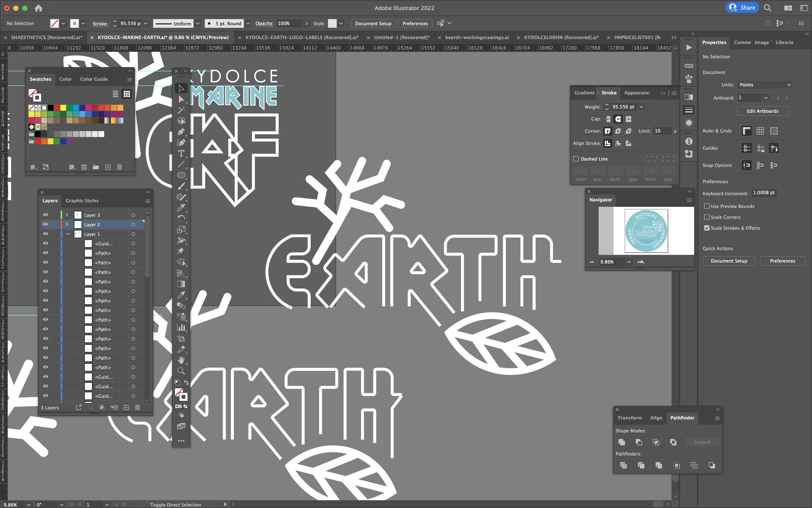
Task: Click the Keyboard Increment input field
Action: [x=764, y=192]
